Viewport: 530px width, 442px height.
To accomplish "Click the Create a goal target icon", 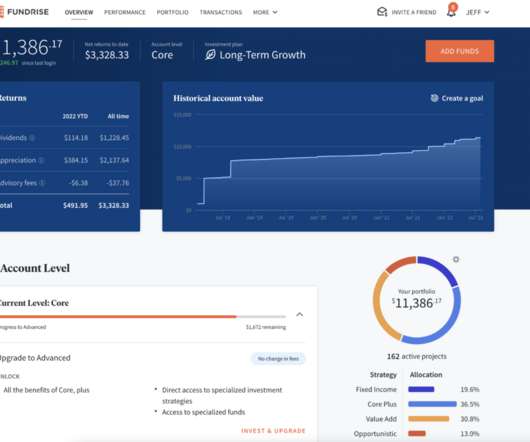I will pos(434,98).
